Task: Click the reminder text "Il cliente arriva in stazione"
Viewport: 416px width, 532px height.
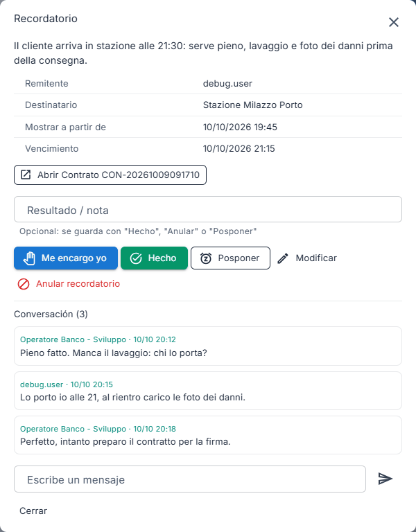Action: pyautogui.click(x=203, y=53)
